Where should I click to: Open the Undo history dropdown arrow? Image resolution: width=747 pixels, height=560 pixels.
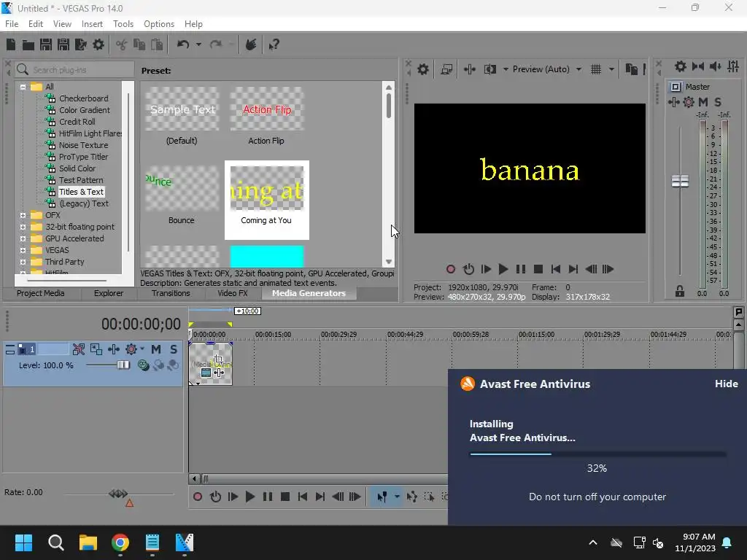[198, 44]
